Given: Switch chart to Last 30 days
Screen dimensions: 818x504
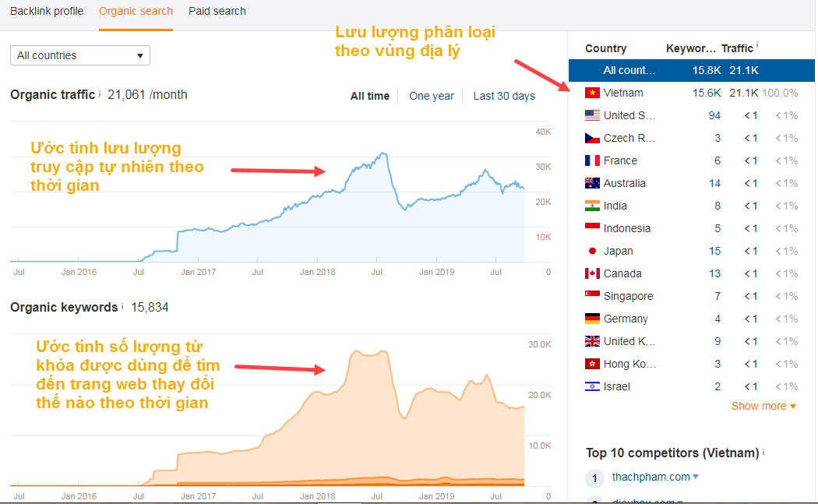Looking at the screenshot, I should 503,96.
